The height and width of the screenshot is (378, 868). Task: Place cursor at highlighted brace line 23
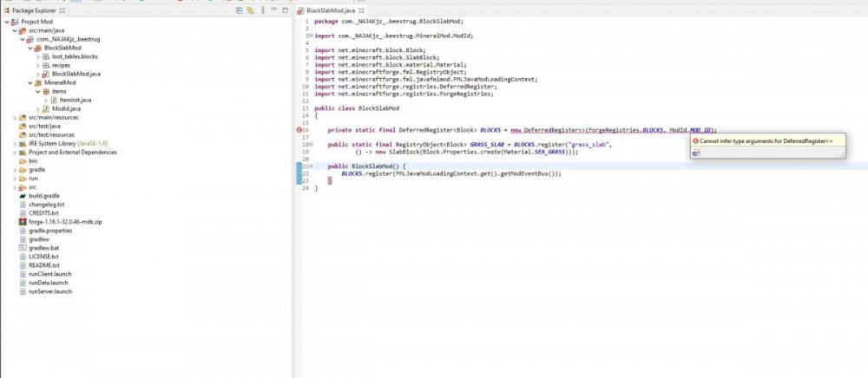pos(329,180)
